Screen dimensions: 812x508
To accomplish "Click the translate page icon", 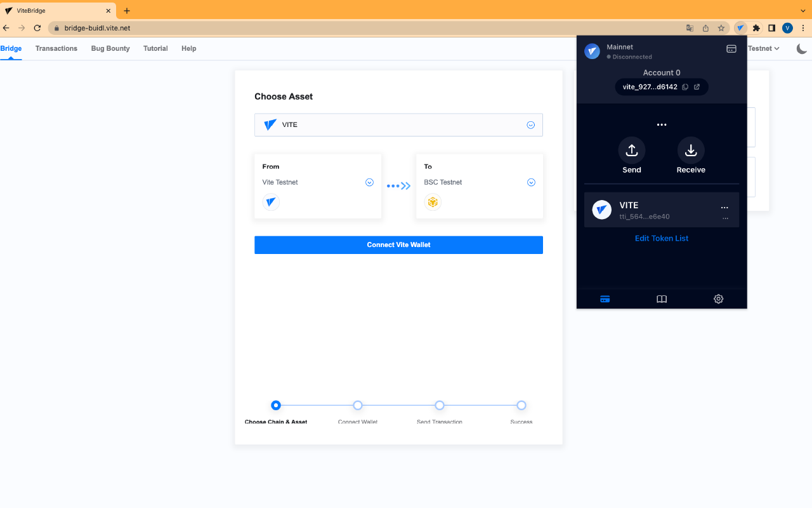I will coord(690,28).
